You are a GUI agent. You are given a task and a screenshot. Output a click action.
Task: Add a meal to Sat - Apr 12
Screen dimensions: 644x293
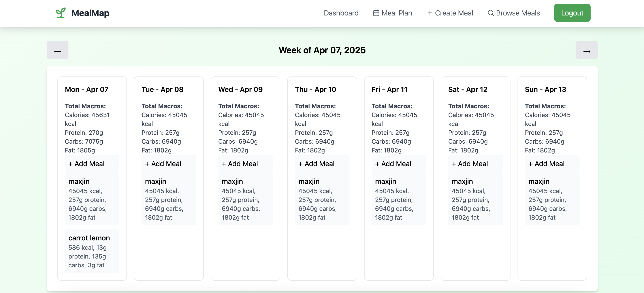tap(475, 164)
